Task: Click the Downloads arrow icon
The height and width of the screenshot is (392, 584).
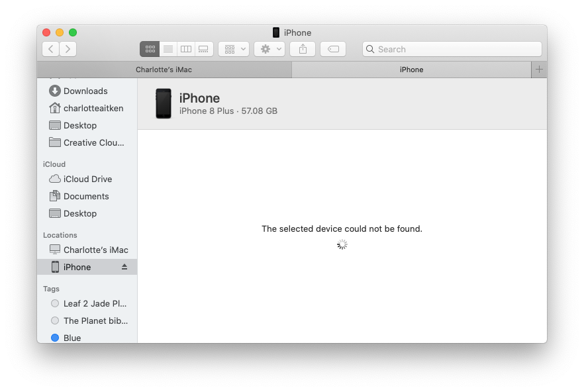Action: (x=55, y=91)
